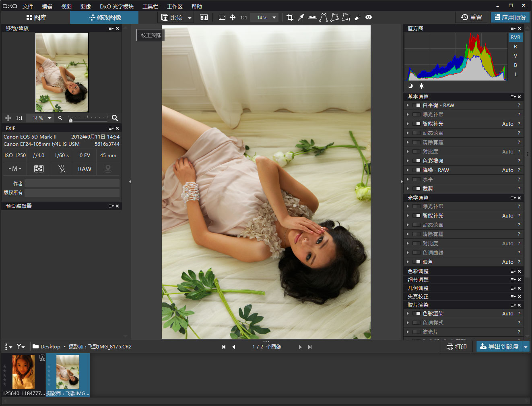Click the 打印 button

457,347
